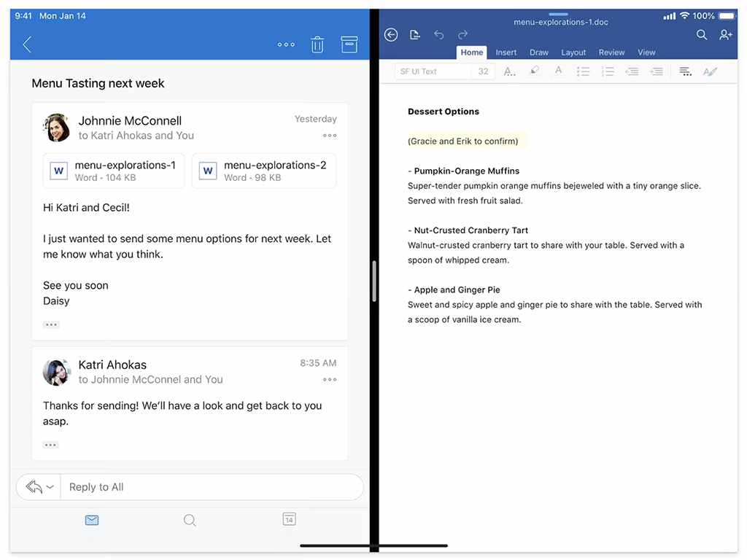Open reply options dropdown arrow
Viewport: 747px width, 560px height.
pyautogui.click(x=50, y=487)
